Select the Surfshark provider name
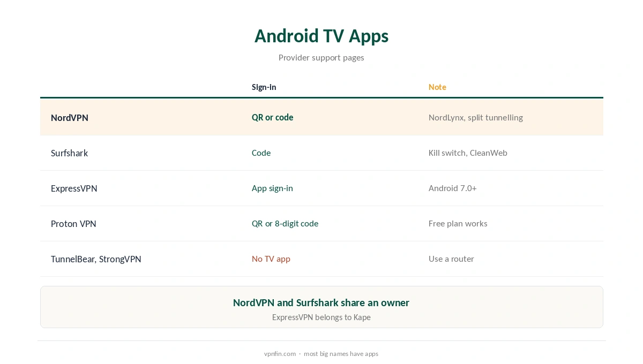The image size is (643, 364). pos(70,153)
